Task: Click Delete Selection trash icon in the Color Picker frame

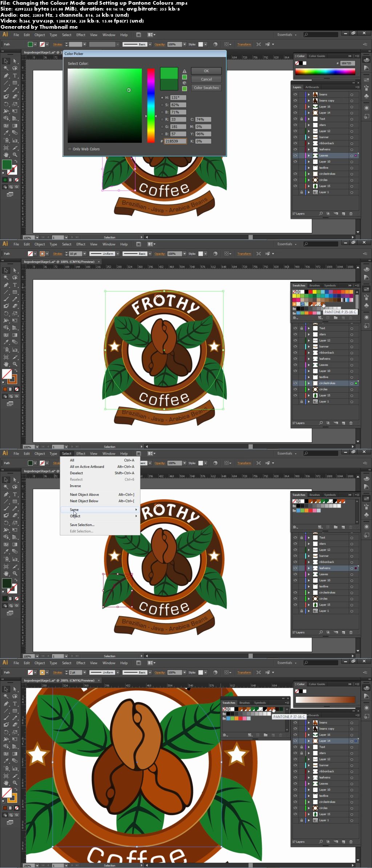Action: (351, 214)
